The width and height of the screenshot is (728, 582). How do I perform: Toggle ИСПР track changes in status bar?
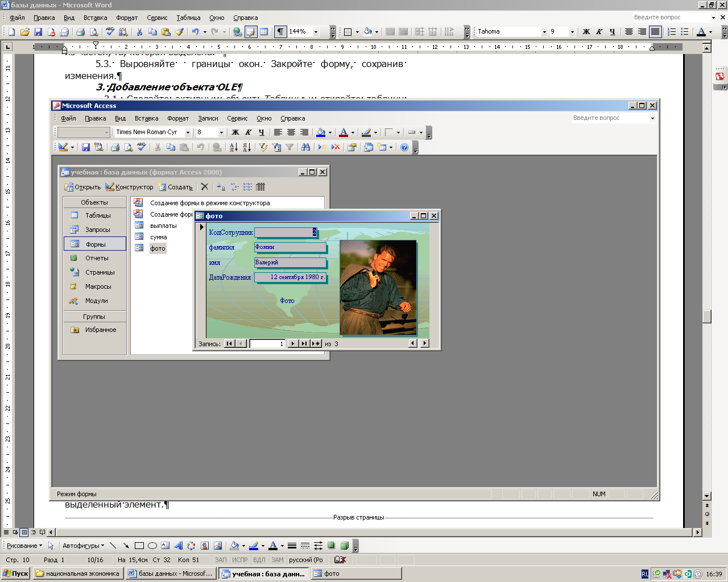[240, 560]
